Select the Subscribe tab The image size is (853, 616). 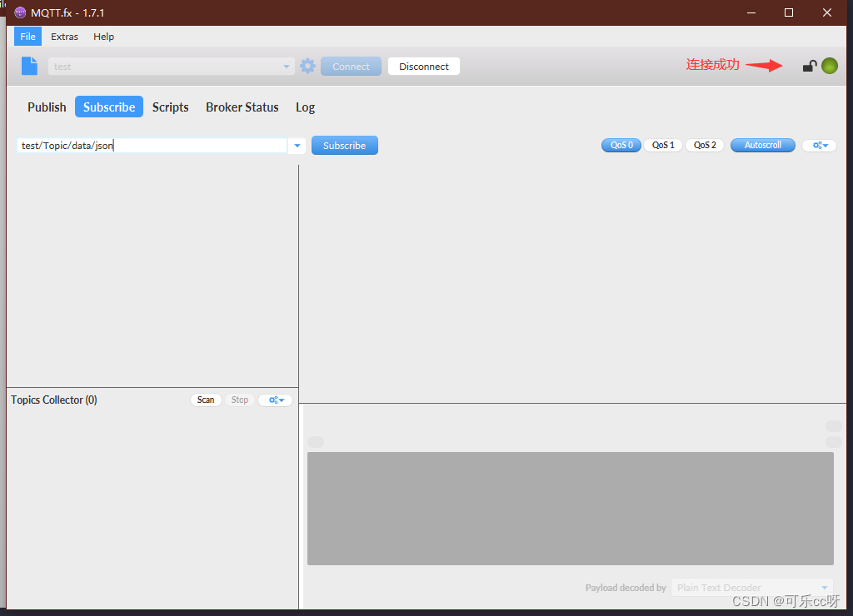pyautogui.click(x=109, y=107)
